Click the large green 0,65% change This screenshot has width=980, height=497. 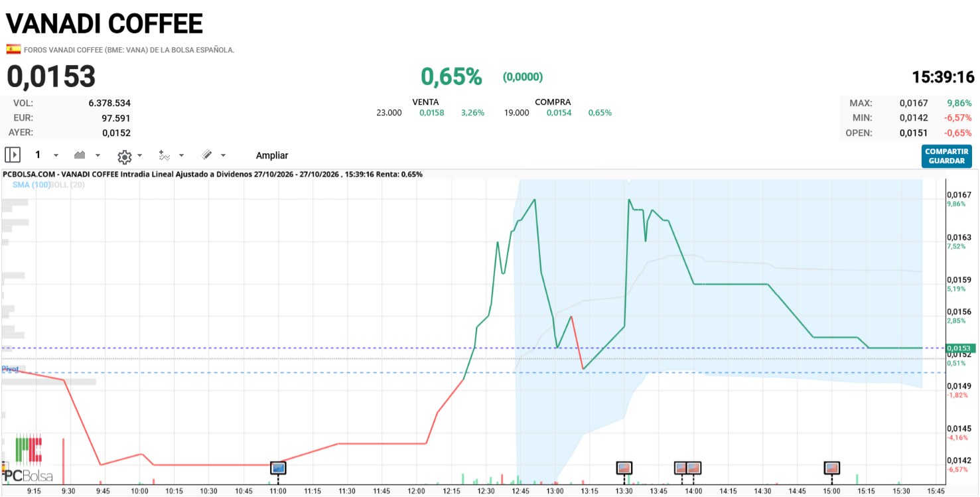coord(451,77)
